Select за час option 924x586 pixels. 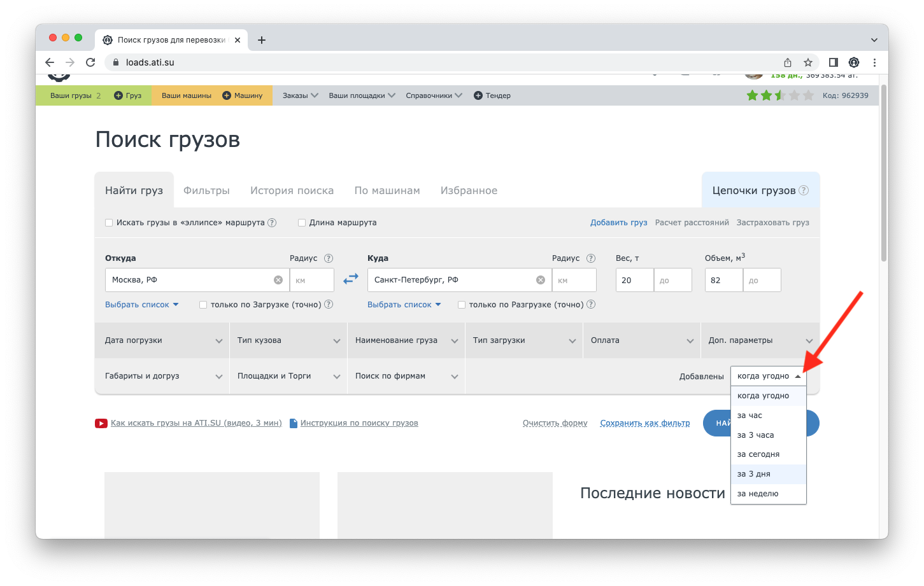click(x=769, y=415)
